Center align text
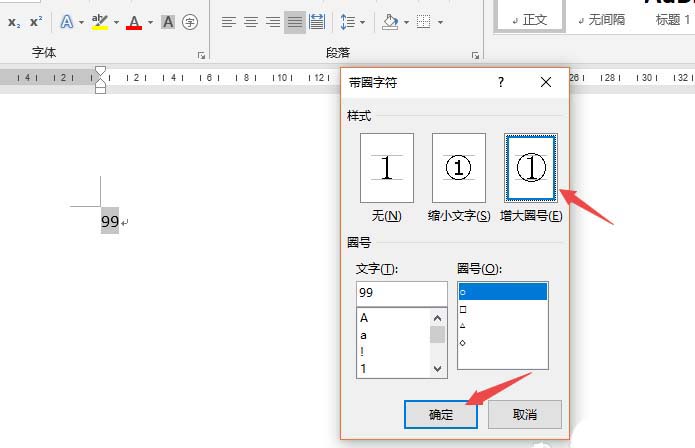This screenshot has height=448, width=695. 251,22
